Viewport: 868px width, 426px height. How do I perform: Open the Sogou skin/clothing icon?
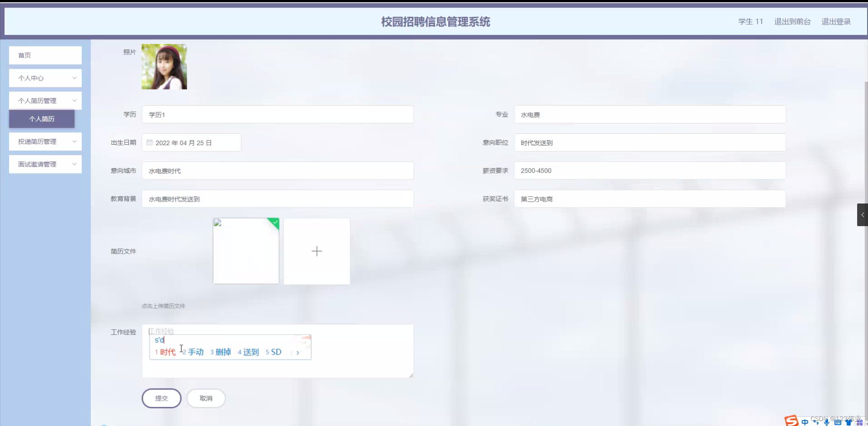click(849, 422)
